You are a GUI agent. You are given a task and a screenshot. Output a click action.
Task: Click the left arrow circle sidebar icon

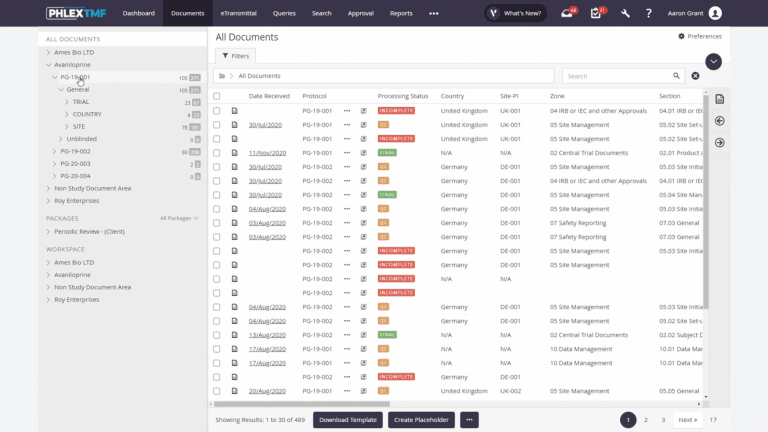point(720,121)
